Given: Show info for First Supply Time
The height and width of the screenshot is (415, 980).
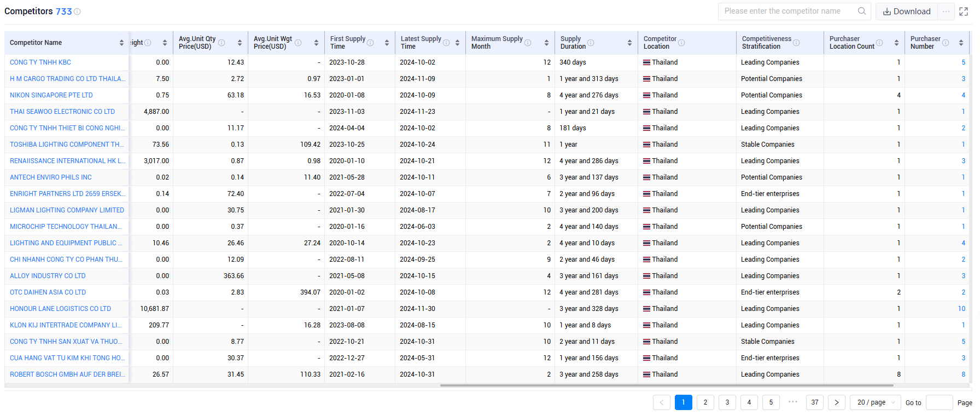Looking at the screenshot, I should pos(370,43).
